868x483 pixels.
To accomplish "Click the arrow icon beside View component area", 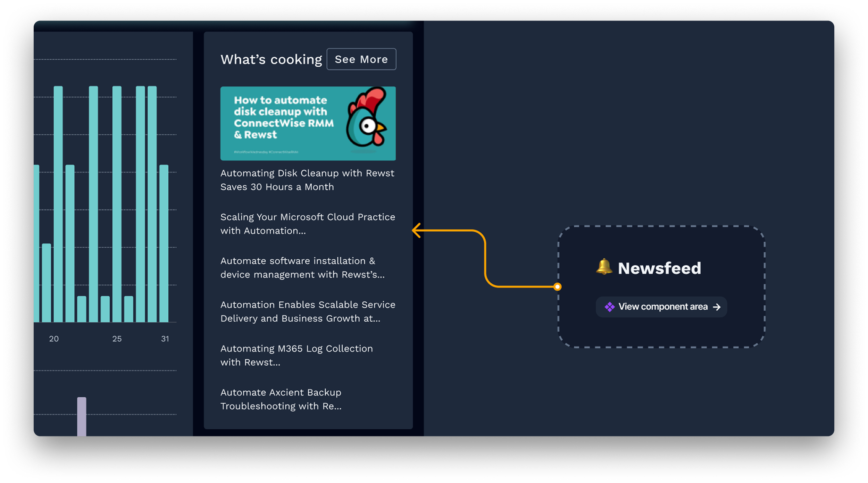I will (x=717, y=307).
